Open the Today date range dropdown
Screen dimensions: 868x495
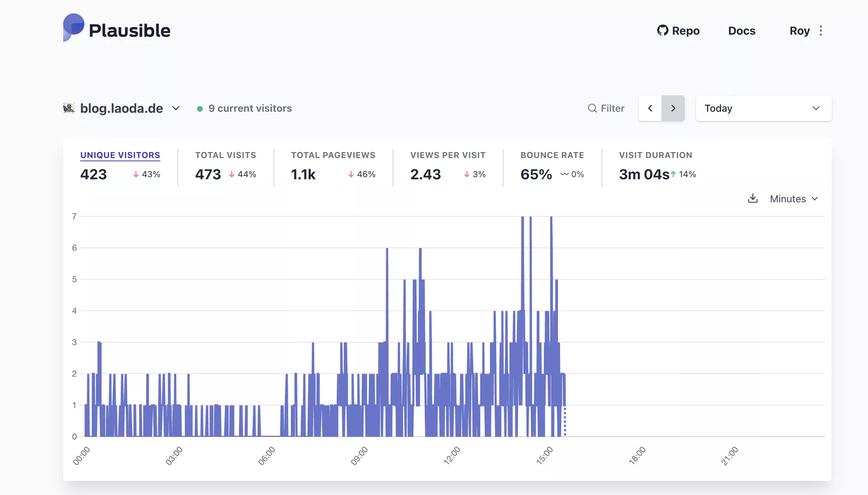tap(763, 108)
